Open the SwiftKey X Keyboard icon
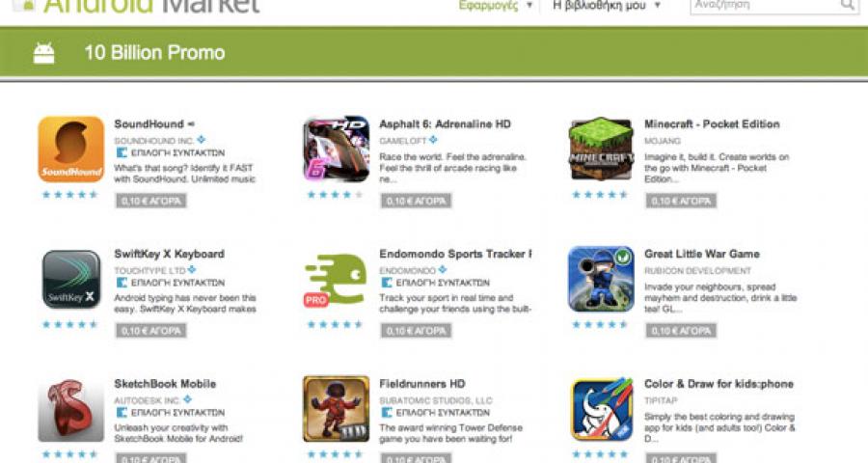The image size is (868, 463). 71,279
